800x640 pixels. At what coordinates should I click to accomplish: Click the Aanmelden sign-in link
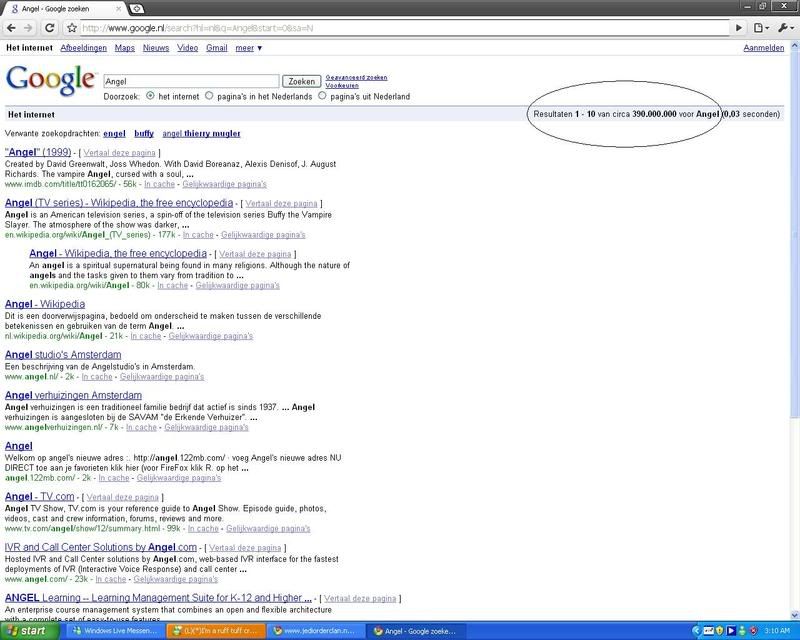pyautogui.click(x=764, y=48)
